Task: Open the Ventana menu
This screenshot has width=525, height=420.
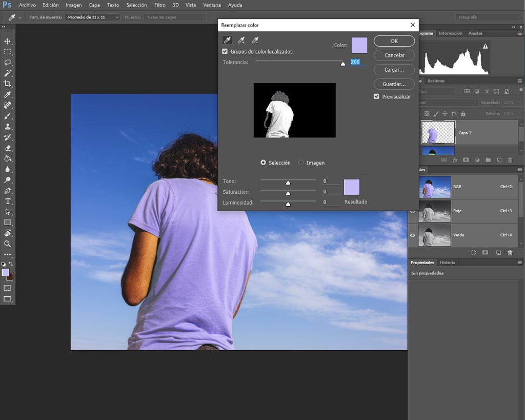Action: pos(212,5)
